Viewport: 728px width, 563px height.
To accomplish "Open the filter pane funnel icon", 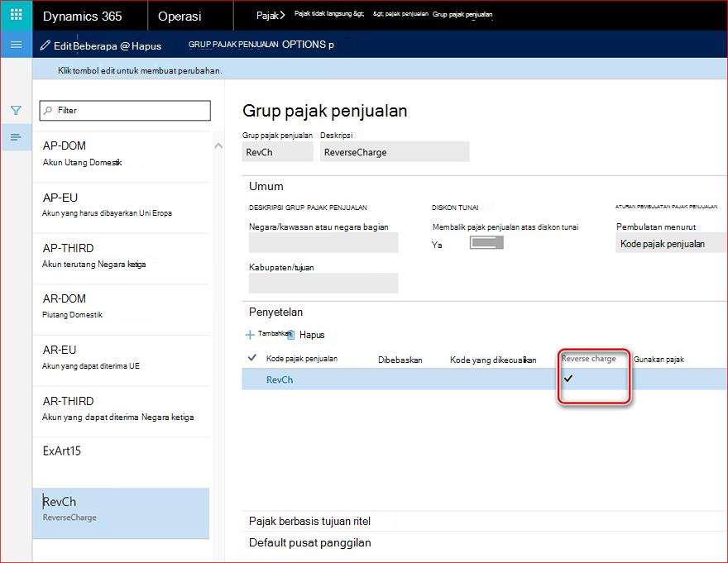I will coord(17,111).
